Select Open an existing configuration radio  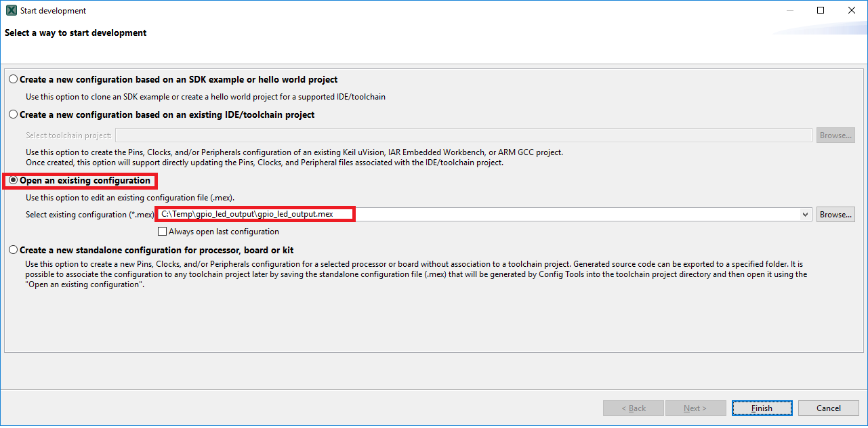coord(14,181)
